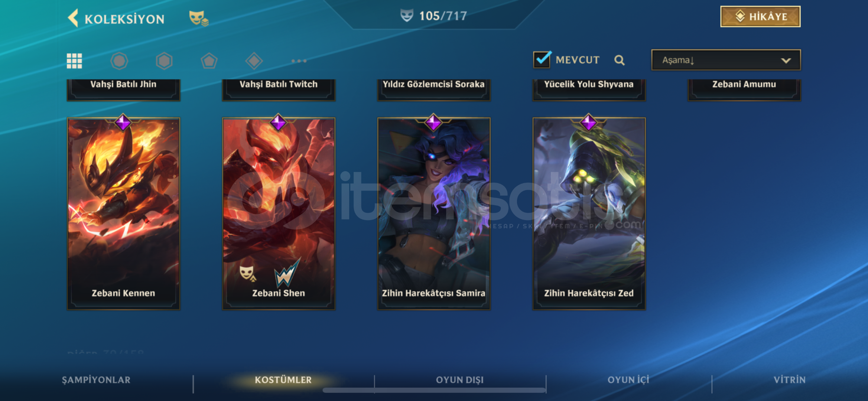Click the Hikâye button
The width and height of the screenshot is (868, 401).
click(760, 17)
